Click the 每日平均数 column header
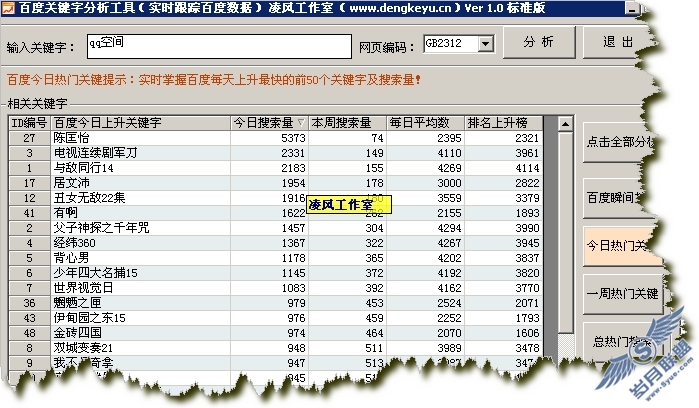This screenshot has height=408, width=699. tap(425, 123)
